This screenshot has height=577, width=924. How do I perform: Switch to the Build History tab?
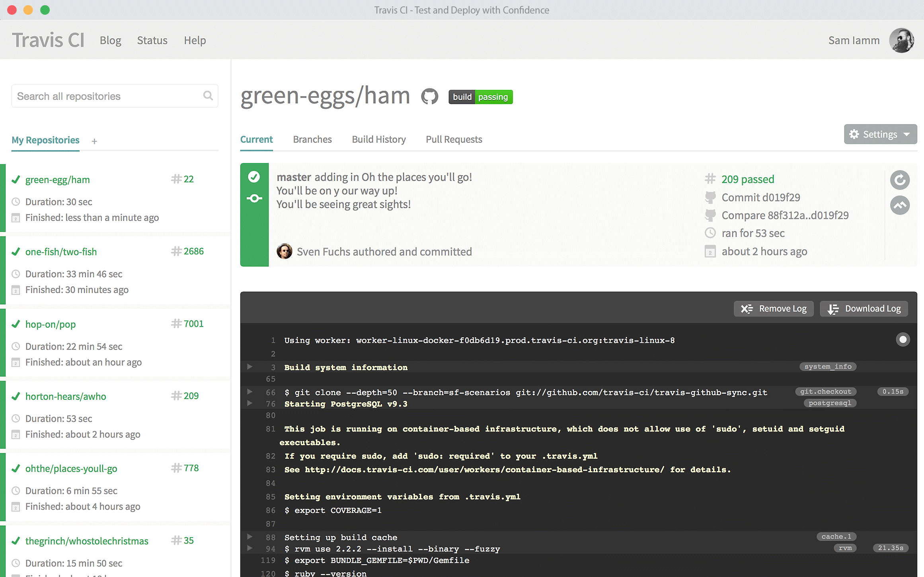[378, 139]
